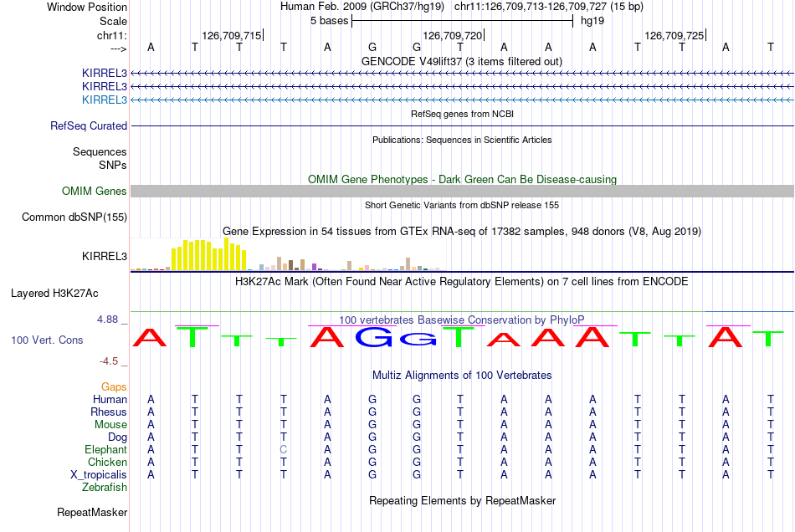Click the 126,709,720 coordinate marker
This screenshot has width=795, height=532.
pos(453,35)
